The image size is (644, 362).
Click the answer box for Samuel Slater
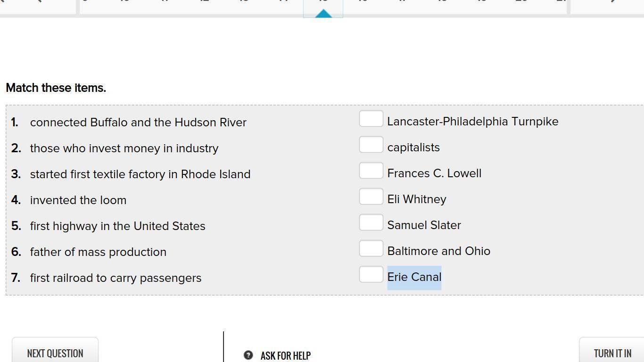pyautogui.click(x=371, y=222)
